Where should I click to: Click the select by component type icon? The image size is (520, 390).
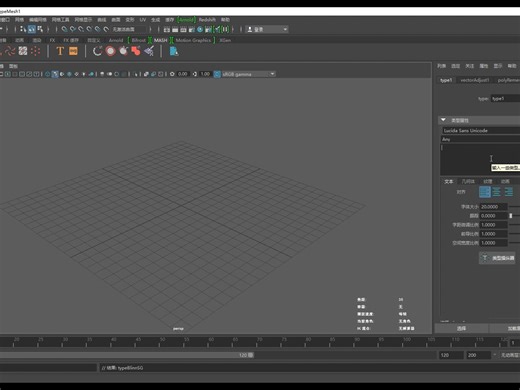click(40, 29)
